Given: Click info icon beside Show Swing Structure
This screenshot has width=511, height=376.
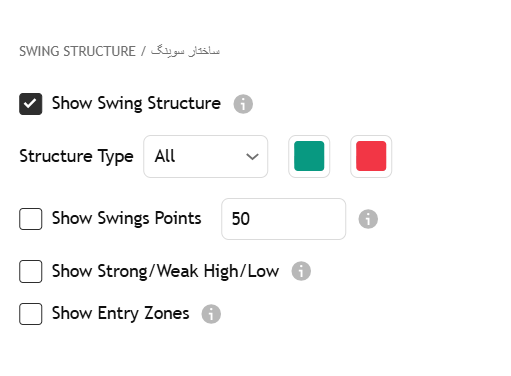Looking at the screenshot, I should [x=243, y=104].
